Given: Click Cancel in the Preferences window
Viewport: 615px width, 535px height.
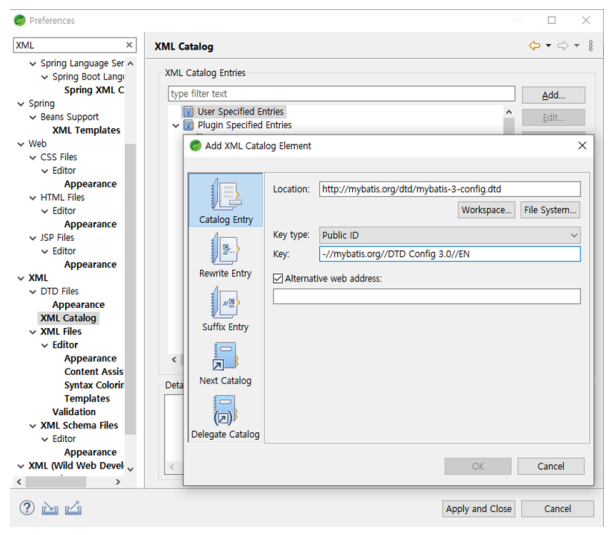Looking at the screenshot, I should (557, 509).
